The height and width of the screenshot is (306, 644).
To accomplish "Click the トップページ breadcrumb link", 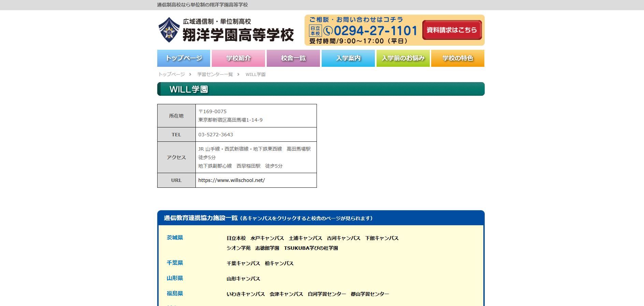I will (x=172, y=74).
